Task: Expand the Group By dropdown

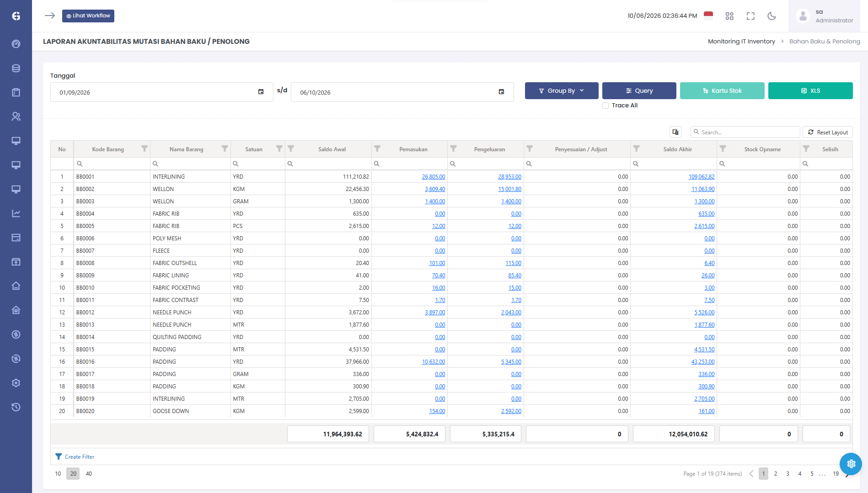Action: 562,90
